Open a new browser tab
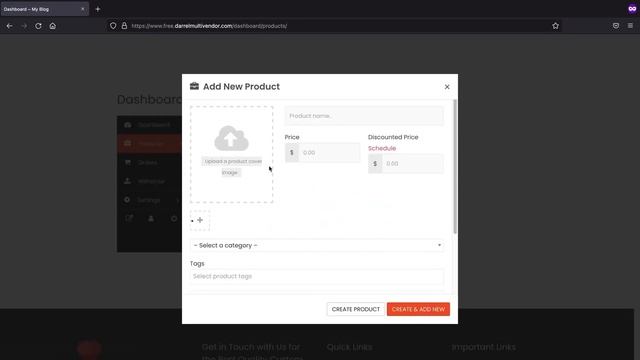This screenshot has height=360, width=640. point(98,9)
